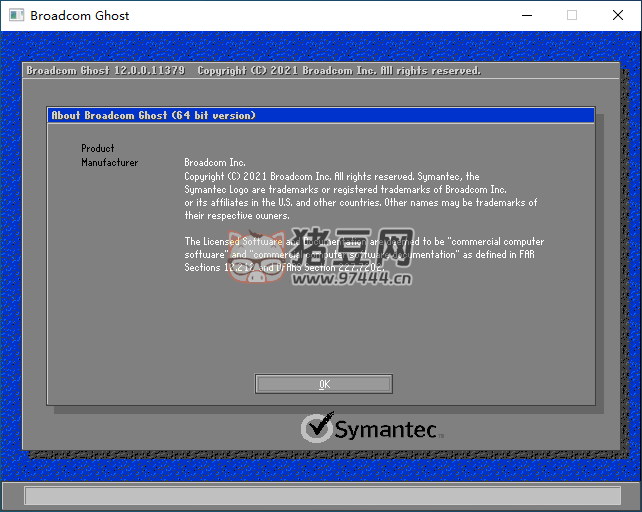Image resolution: width=642 pixels, height=512 pixels.
Task: Click the Manufacturer label
Action: 110,162
